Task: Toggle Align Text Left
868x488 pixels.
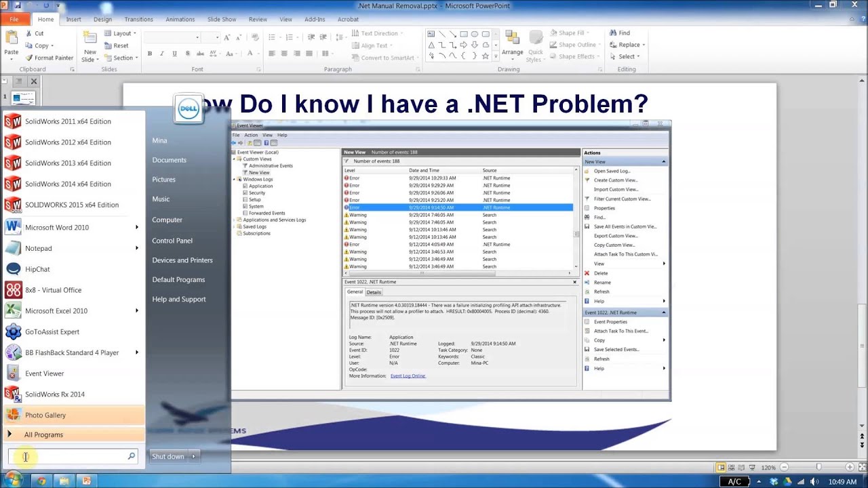Action: 272,54
